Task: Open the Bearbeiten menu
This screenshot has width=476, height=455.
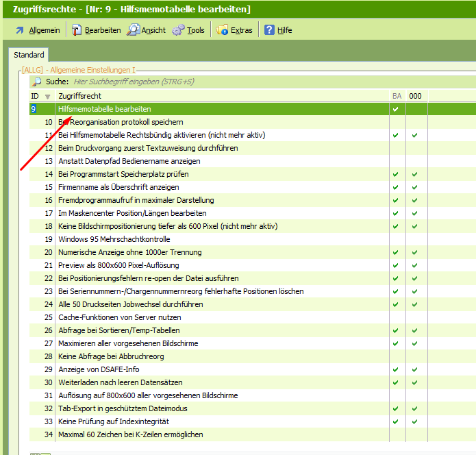Action: click(103, 30)
